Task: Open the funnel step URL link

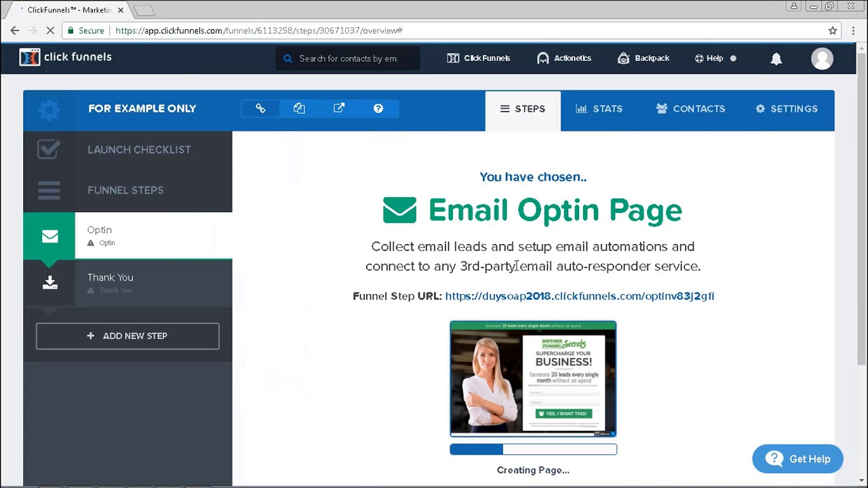Action: [x=580, y=296]
